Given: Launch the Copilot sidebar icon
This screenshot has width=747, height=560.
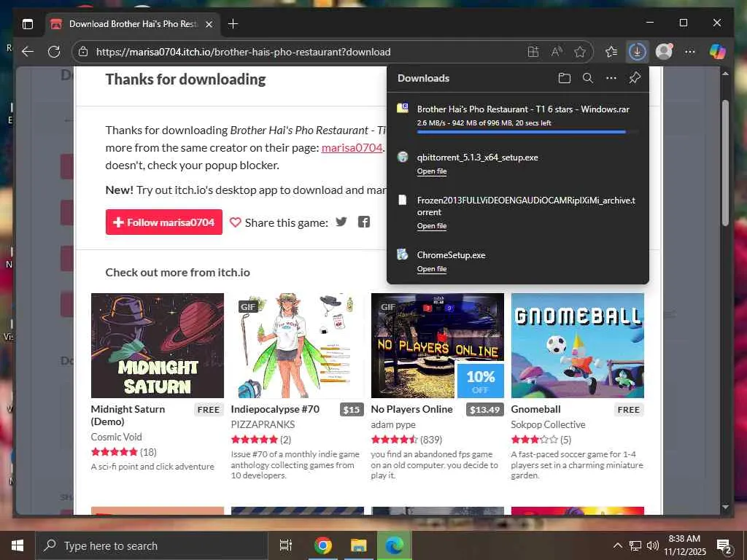Looking at the screenshot, I should click(x=718, y=52).
